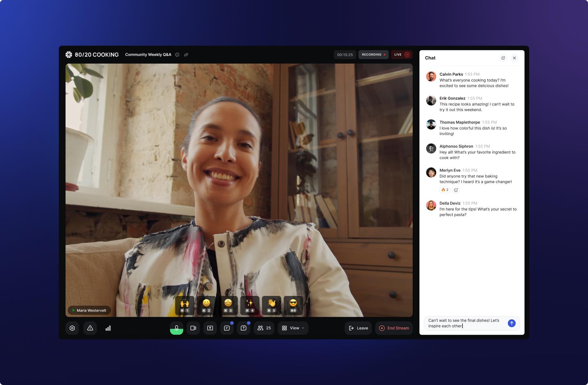Viewport: 588px width, 385px height.
Task: Toggle the chat messages button
Action: click(227, 328)
